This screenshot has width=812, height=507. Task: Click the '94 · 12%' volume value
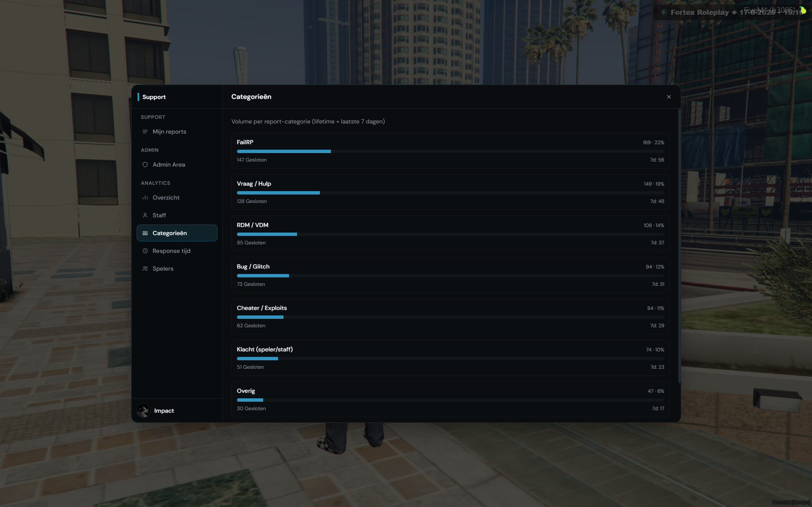pos(655,267)
